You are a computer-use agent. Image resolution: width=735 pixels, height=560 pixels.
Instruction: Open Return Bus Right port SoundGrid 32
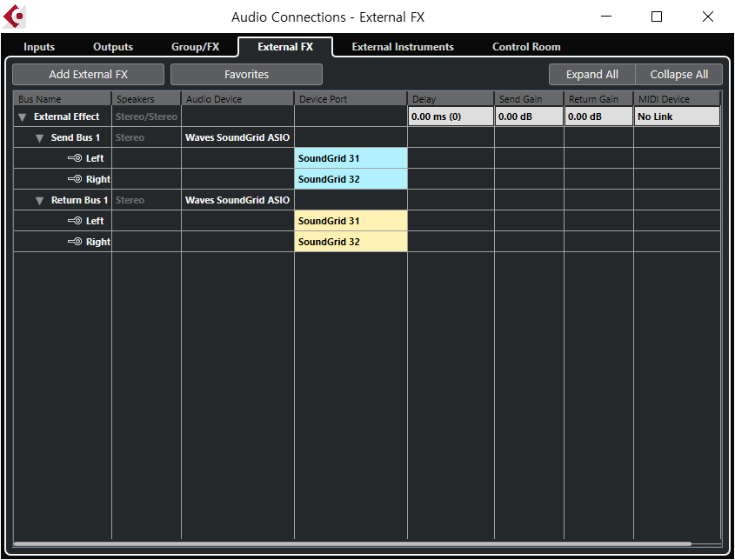(351, 242)
